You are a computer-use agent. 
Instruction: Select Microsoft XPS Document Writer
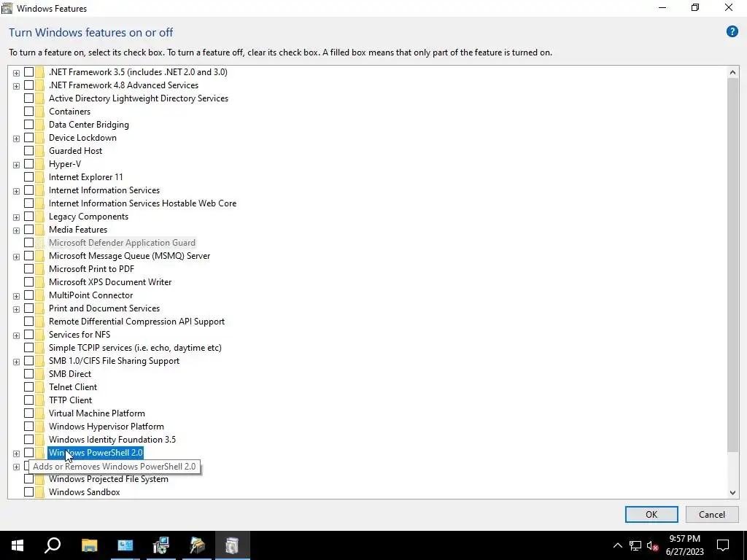(x=110, y=282)
